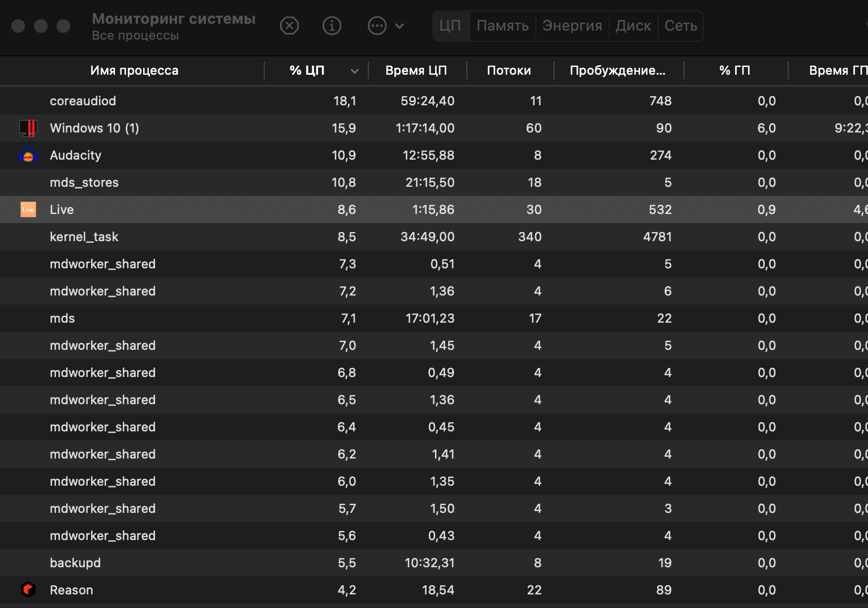Sort by % ГП column header

tap(734, 71)
